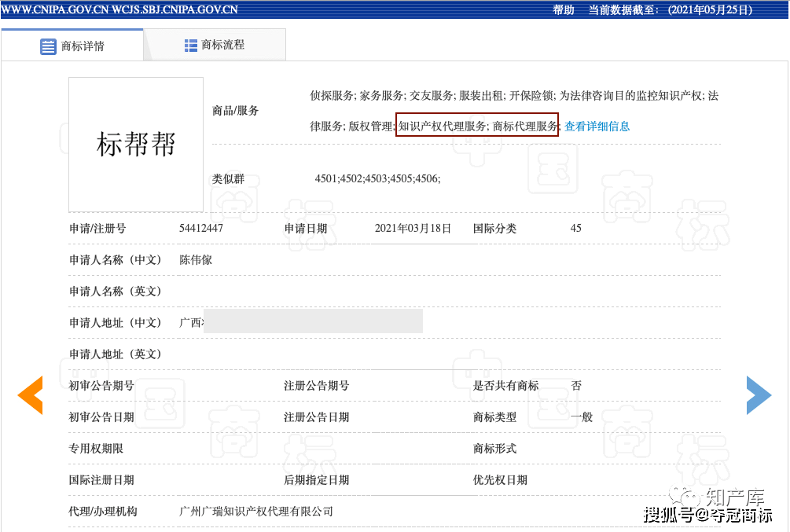Viewport: 790px width, 532px height.
Task: Select agency name 广州广瑞知识产权代理有限公司
Action: pyautogui.click(x=256, y=512)
